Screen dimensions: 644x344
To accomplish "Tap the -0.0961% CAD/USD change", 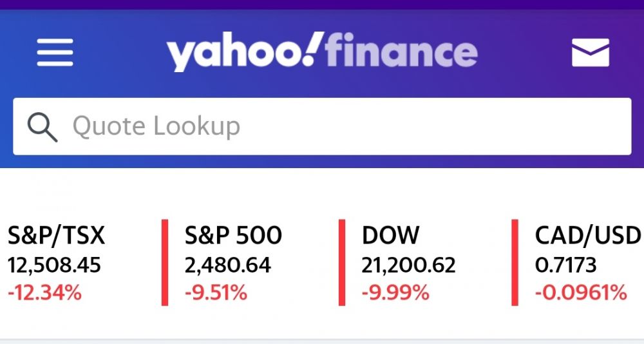I will pyautogui.click(x=581, y=293).
